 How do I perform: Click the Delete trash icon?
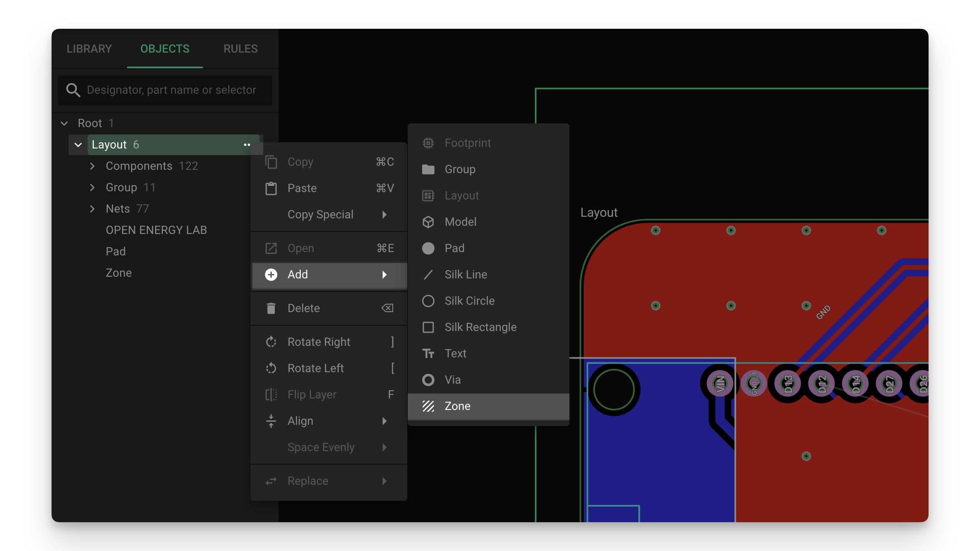pos(271,308)
